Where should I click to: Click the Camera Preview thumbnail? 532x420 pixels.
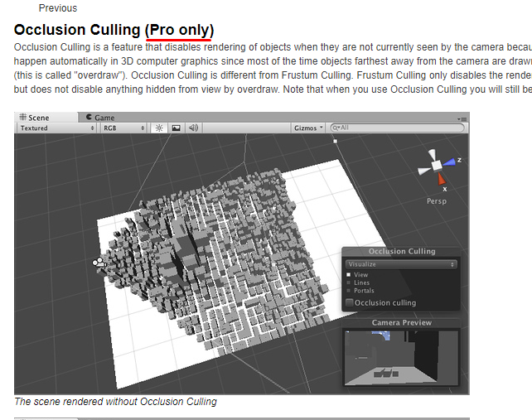401,358
